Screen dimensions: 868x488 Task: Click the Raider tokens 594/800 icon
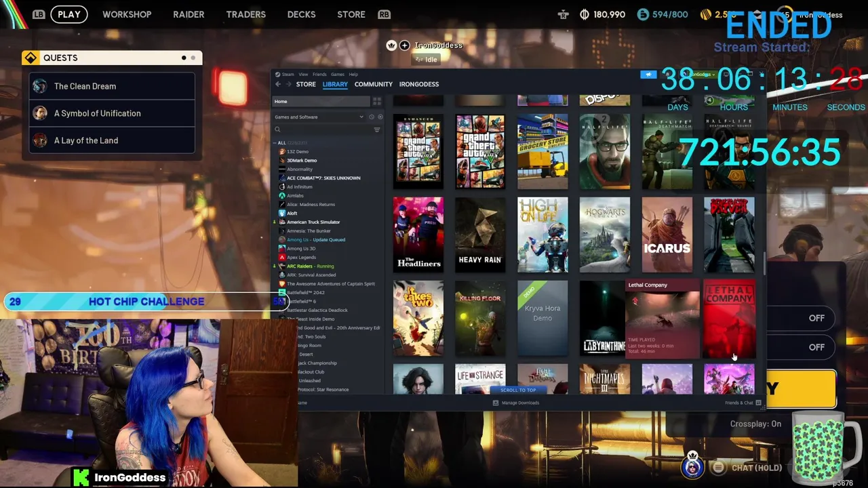(643, 14)
